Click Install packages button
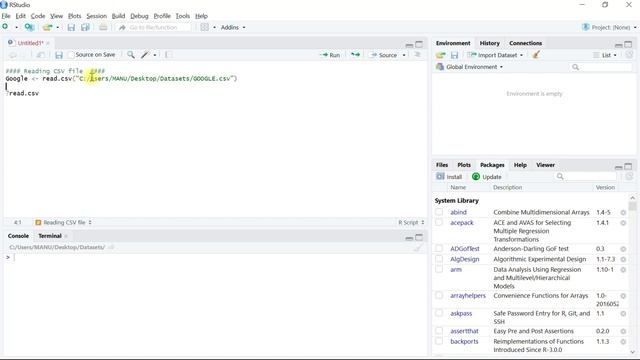The height and width of the screenshot is (360, 640). click(x=449, y=177)
